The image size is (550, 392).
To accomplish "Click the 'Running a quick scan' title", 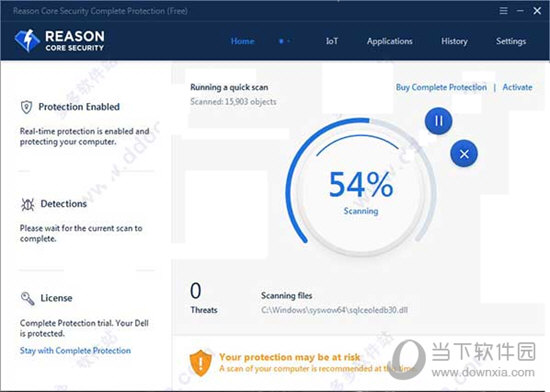I will (x=229, y=87).
